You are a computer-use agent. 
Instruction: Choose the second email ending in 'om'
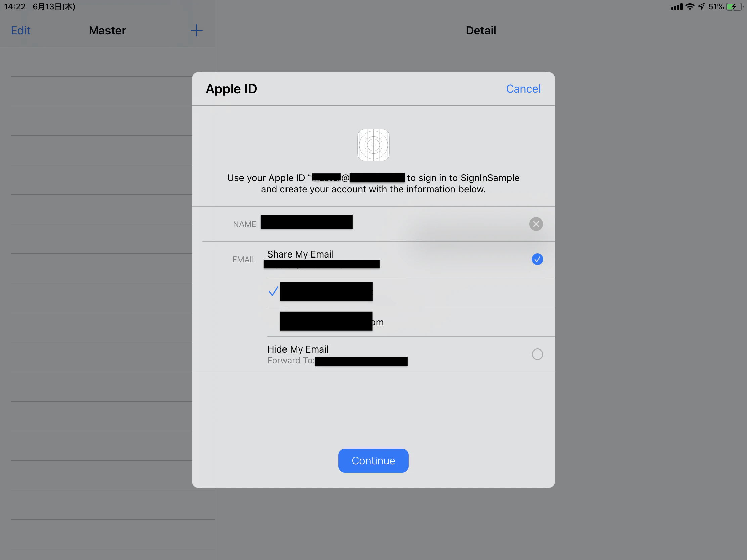coord(411,322)
